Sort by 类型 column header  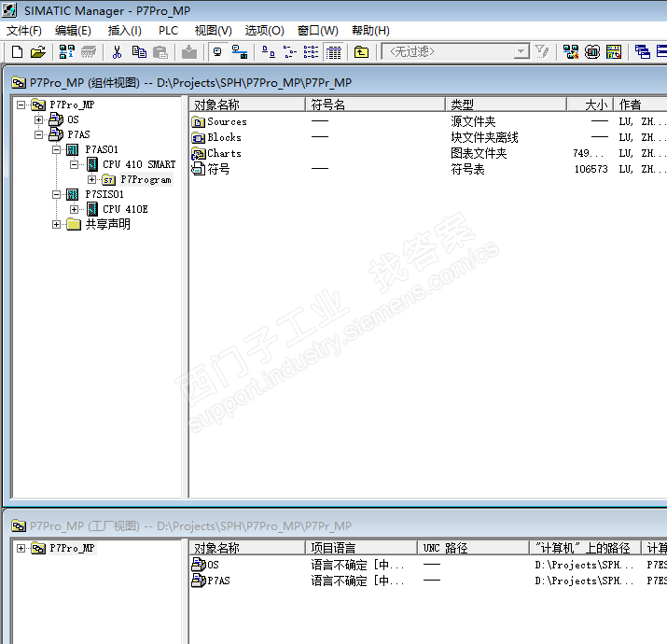[x=507, y=105]
